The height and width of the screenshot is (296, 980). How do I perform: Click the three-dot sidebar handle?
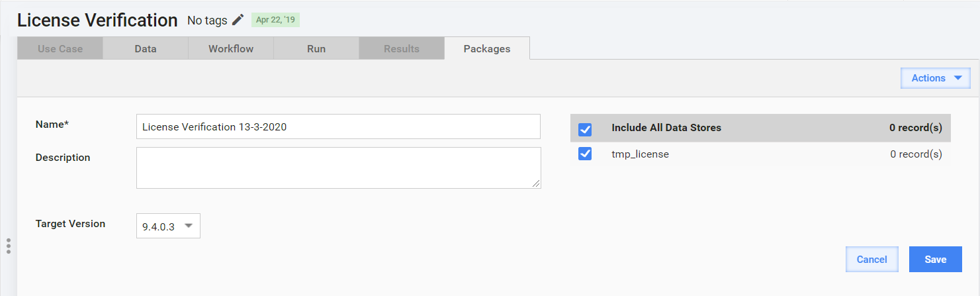[x=9, y=246]
